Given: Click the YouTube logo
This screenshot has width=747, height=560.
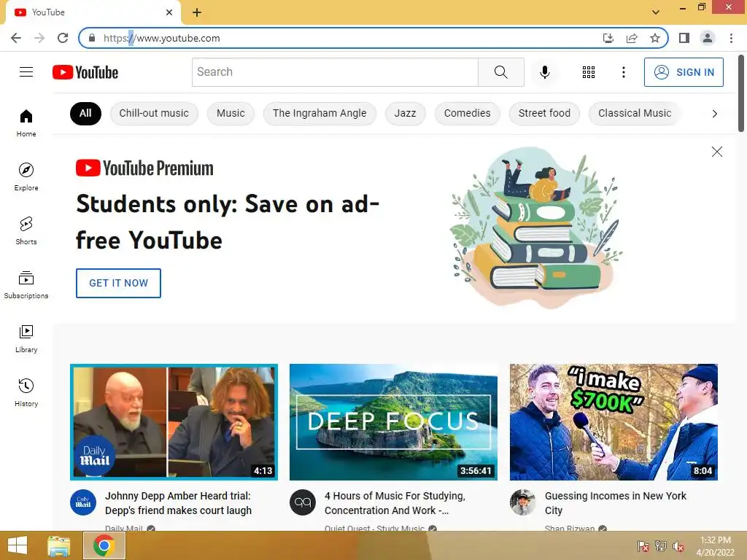Looking at the screenshot, I should click(85, 72).
